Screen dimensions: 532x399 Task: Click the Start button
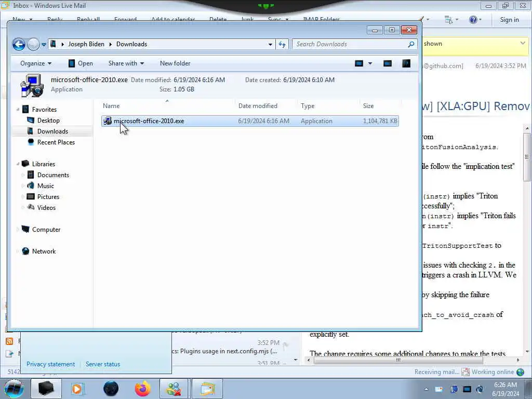click(14, 389)
